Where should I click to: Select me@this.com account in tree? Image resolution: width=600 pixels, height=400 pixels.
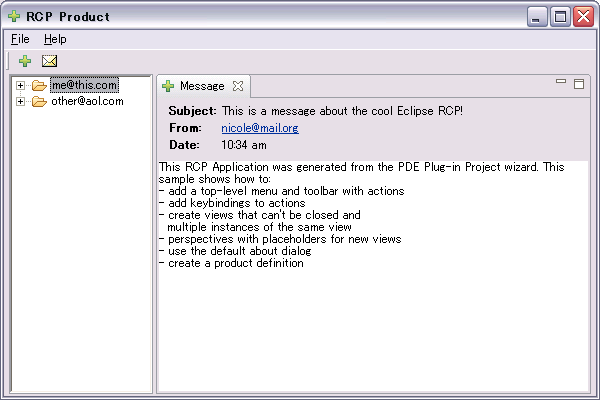(x=84, y=85)
